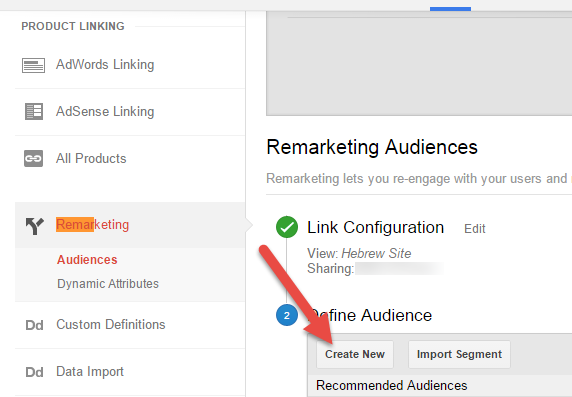This screenshot has width=572, height=397.
Task: Click Edit next to Link Configuration
Action: pos(475,229)
